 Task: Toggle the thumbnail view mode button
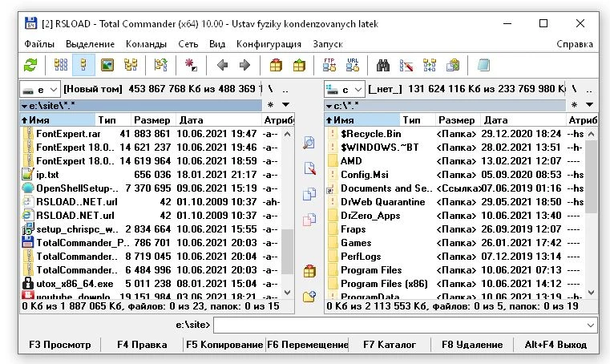pyautogui.click(x=107, y=65)
